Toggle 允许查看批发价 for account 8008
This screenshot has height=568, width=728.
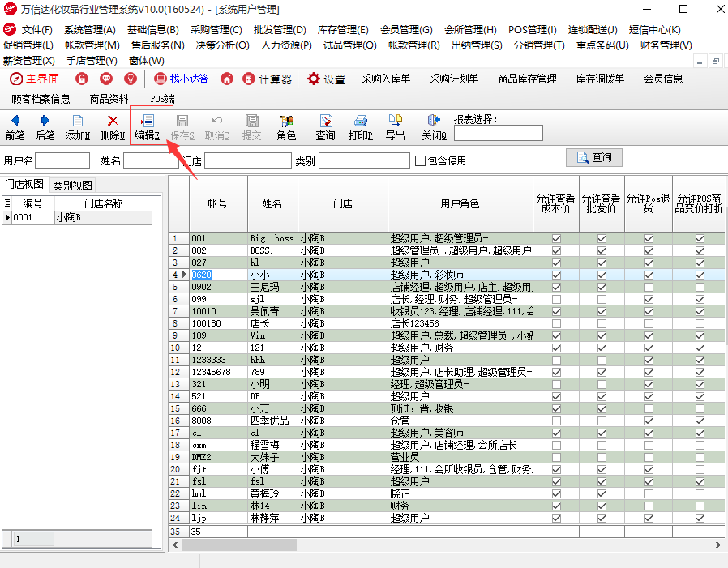[602, 421]
